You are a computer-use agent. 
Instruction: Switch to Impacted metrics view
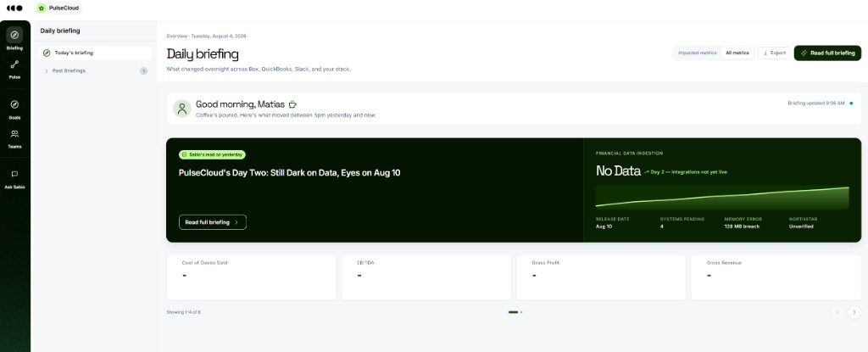pos(697,53)
